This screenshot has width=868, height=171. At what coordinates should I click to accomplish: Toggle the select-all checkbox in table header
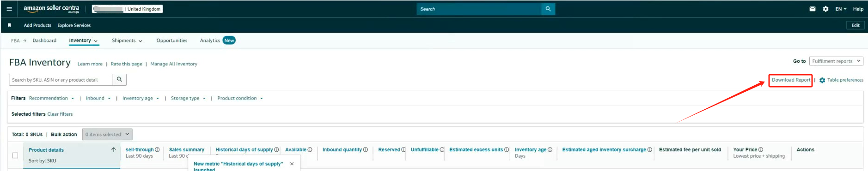pos(15,155)
